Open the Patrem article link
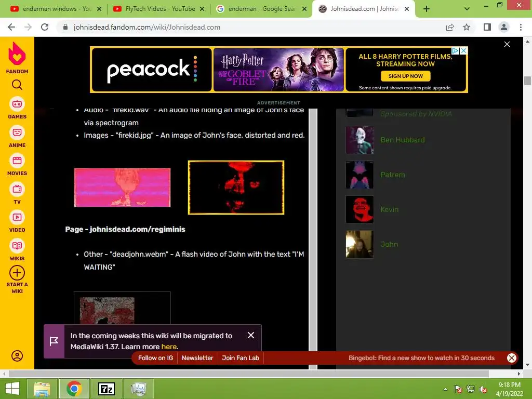532x399 pixels. 393,175
